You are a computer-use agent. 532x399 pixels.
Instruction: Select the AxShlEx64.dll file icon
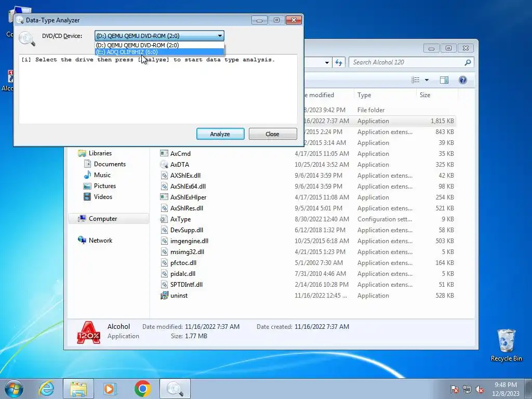coord(164,187)
